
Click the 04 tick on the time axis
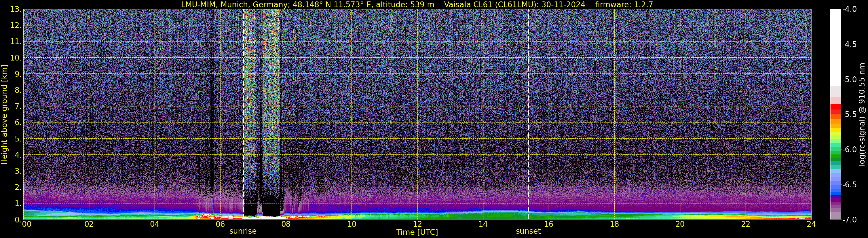(x=154, y=224)
